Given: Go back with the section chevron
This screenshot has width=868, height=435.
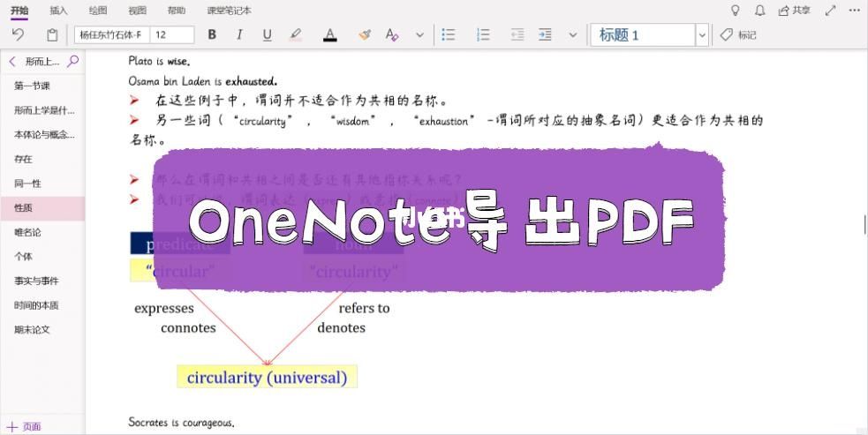Looking at the screenshot, I should coord(12,62).
